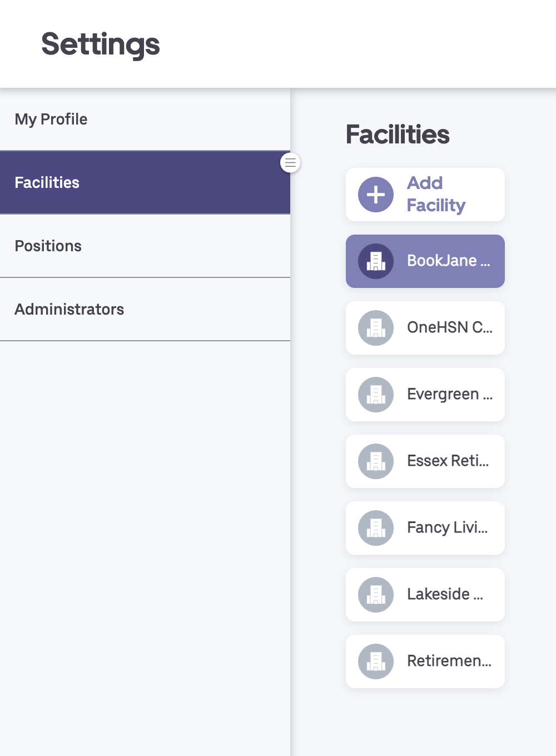Click the plus icon on Add Facility
The image size is (556, 756).
pos(375,195)
